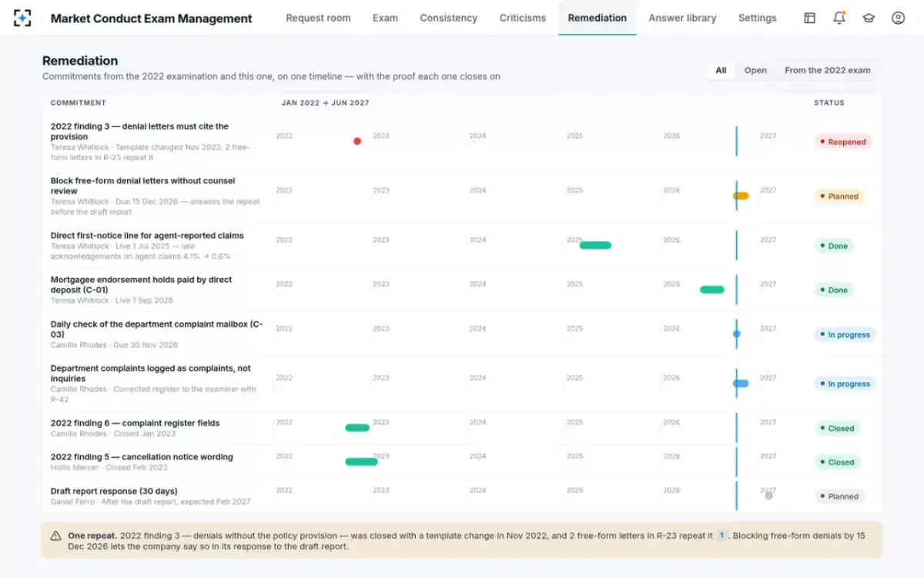The image size is (924, 578).
Task: Click the Market Conduct Exam Management title
Action: coord(151,18)
